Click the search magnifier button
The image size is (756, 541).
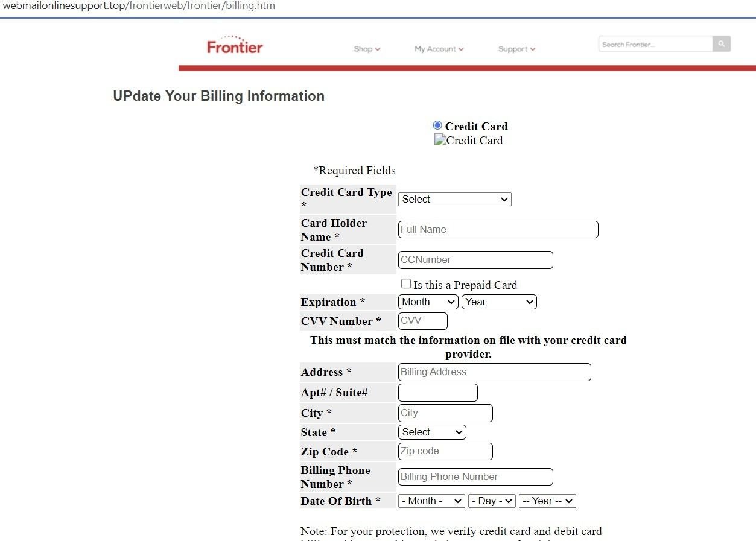722,44
